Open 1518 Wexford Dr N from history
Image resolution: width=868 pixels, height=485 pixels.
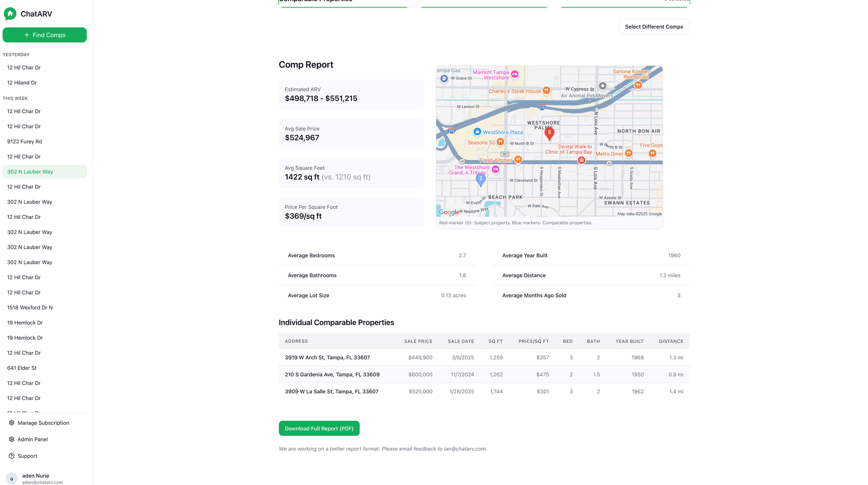[x=30, y=308]
